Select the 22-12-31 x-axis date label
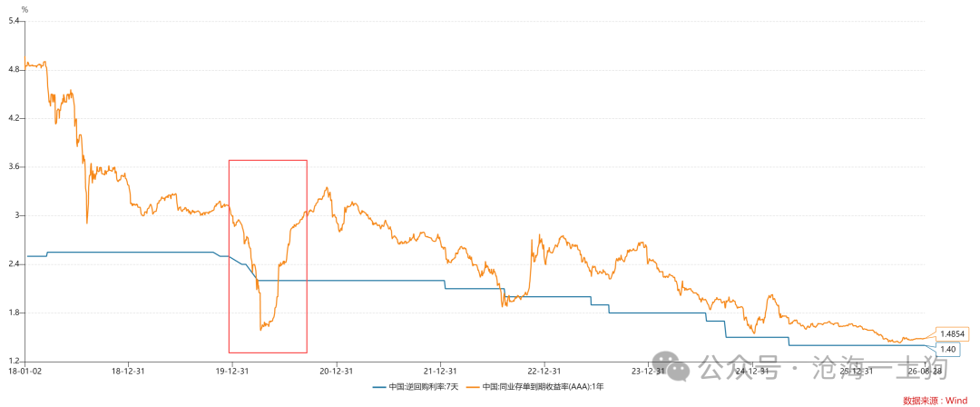980x407 pixels. coord(544,371)
